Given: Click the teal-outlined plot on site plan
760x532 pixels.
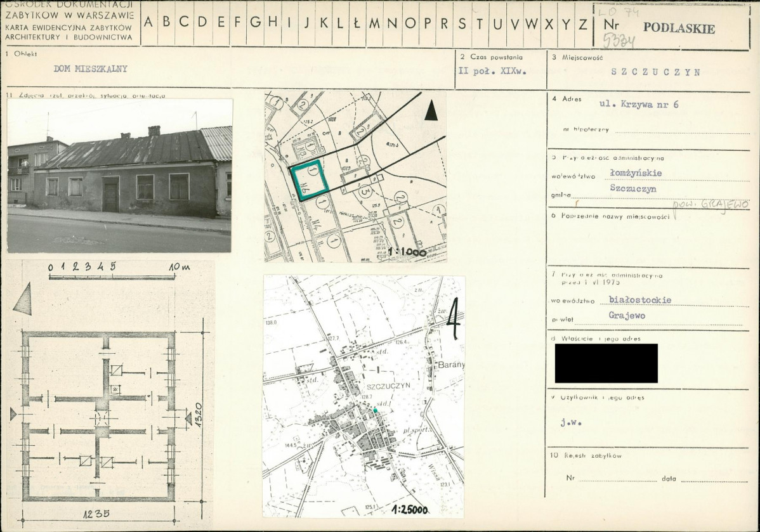Looking at the screenshot, I should (x=309, y=183).
